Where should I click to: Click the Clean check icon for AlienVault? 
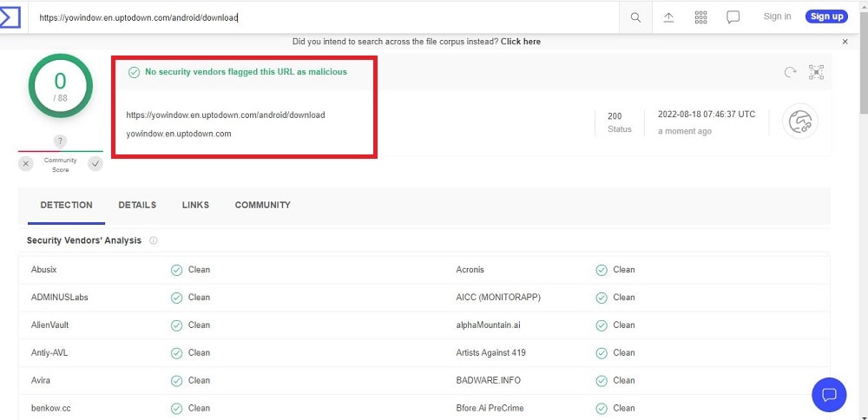(176, 325)
